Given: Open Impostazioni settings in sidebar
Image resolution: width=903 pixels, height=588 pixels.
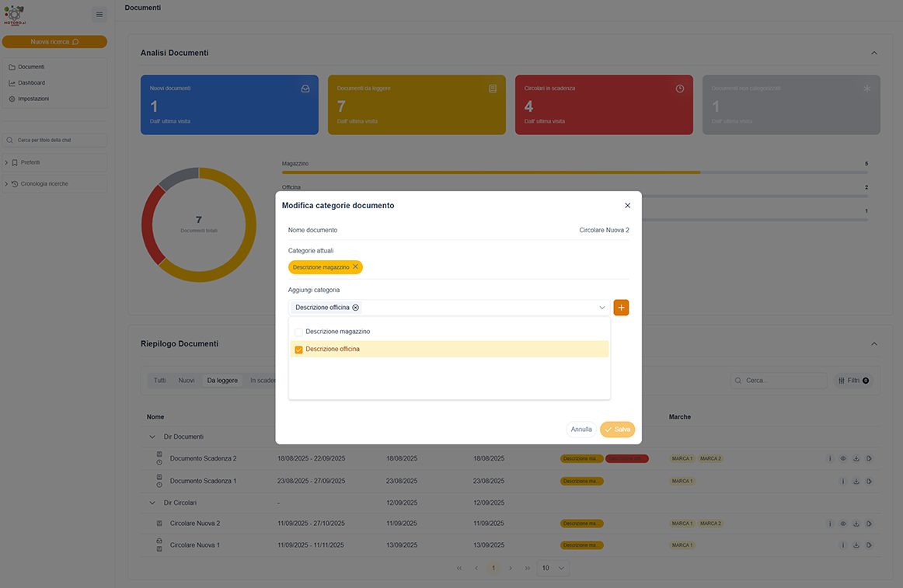Looking at the screenshot, I should 33,99.
